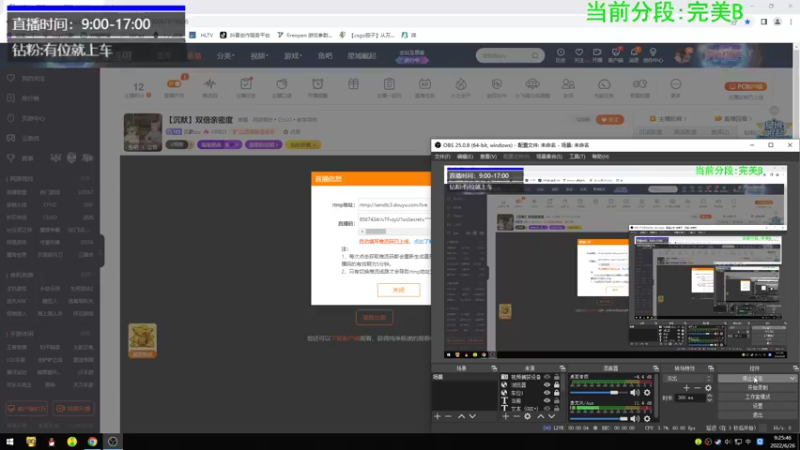This screenshot has width=800, height=450.
Task: Hide the 车位1 source with its eye icon
Action: (547, 393)
